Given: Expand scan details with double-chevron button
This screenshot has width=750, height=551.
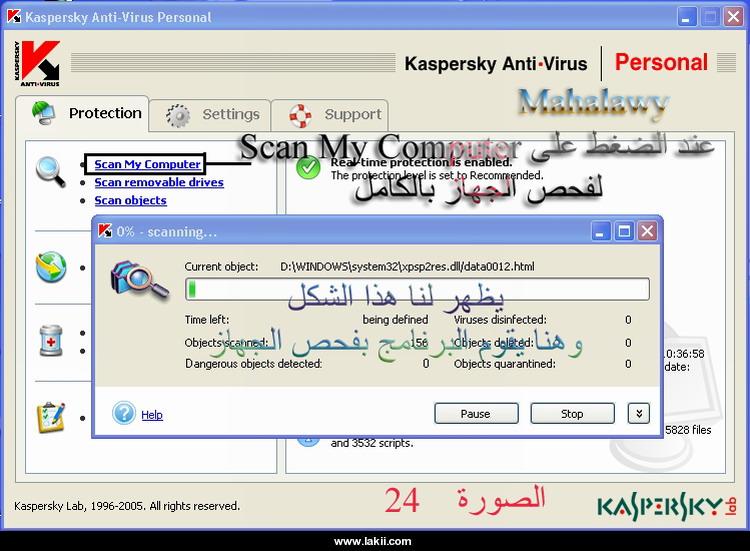Looking at the screenshot, I should [x=639, y=413].
